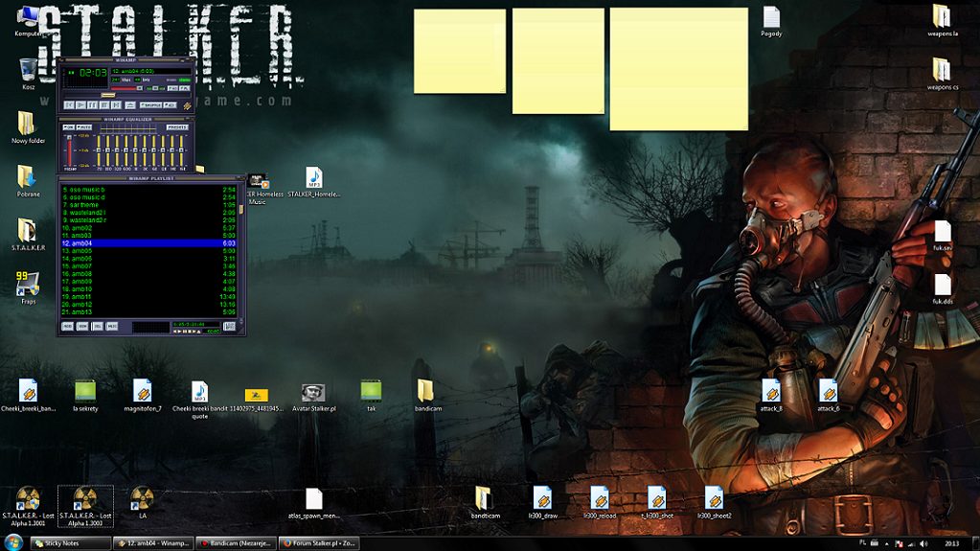Toggle the EQ window button in Winamp
Screen dimensions: 980x551
pyautogui.click(x=172, y=88)
